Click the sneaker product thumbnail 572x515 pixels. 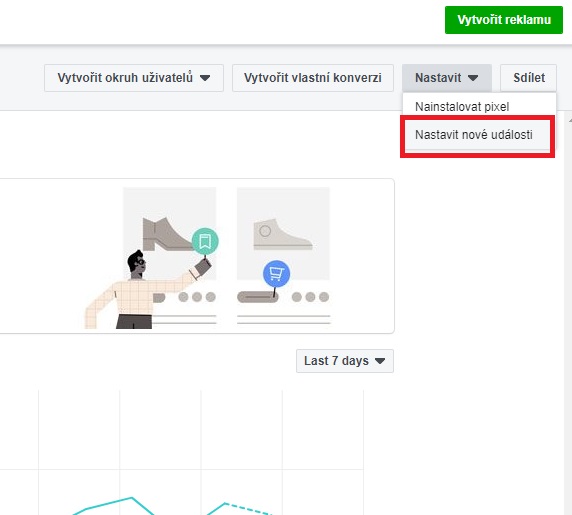click(x=283, y=234)
